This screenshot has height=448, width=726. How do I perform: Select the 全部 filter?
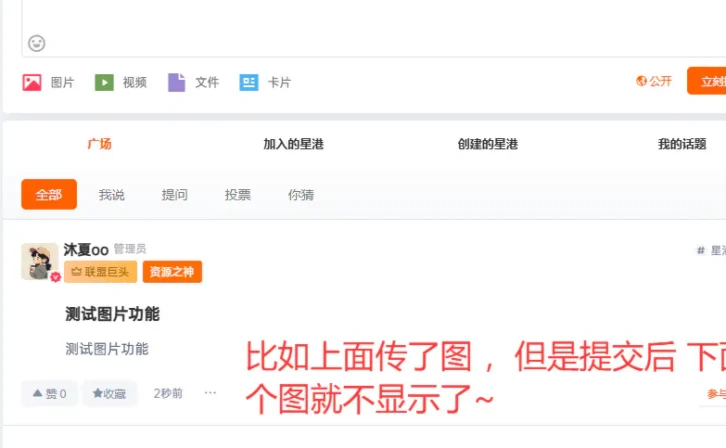(x=49, y=194)
